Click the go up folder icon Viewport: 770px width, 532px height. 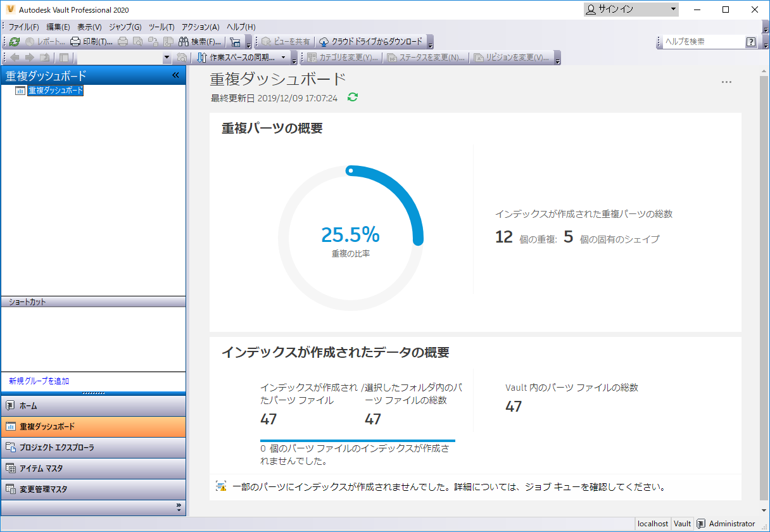(44, 58)
